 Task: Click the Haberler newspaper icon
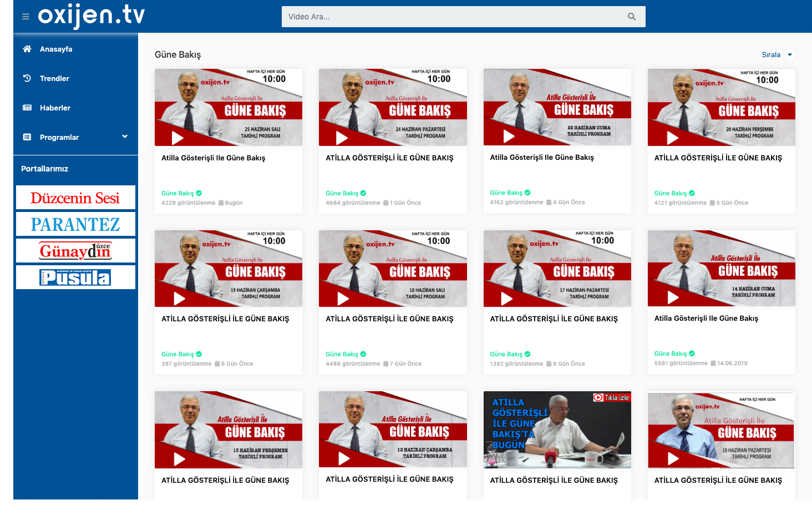point(27,108)
